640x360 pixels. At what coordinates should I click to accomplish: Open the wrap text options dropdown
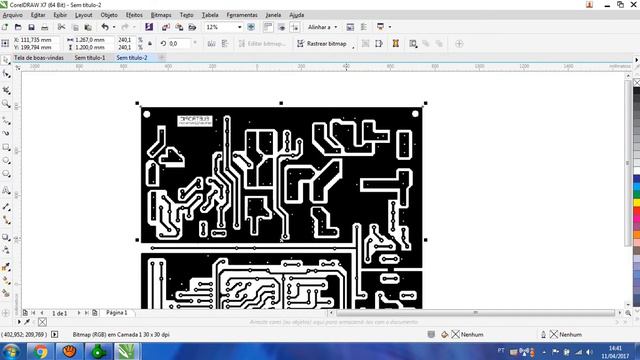(413, 44)
